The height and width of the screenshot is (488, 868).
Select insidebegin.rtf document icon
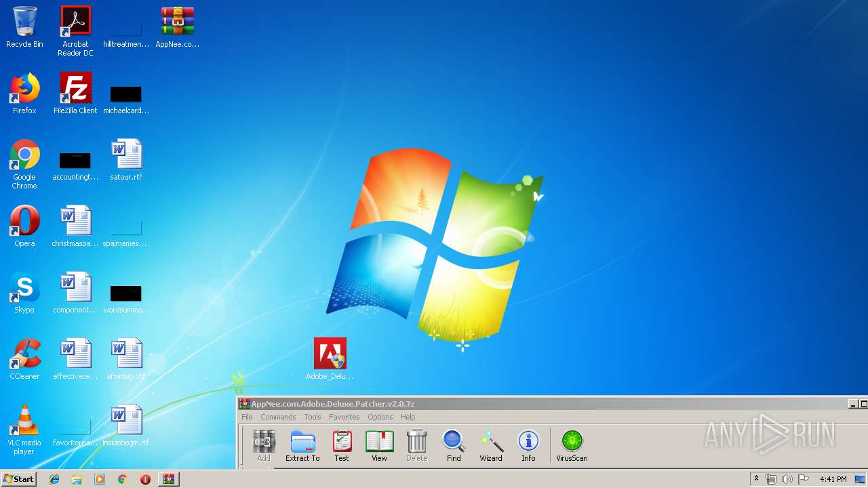[126, 426]
